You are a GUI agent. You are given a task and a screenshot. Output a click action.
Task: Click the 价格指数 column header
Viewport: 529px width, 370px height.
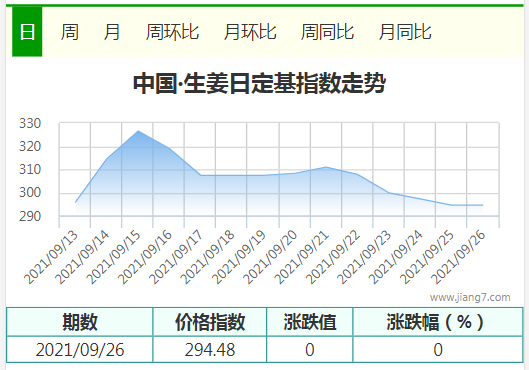pyautogui.click(x=210, y=322)
